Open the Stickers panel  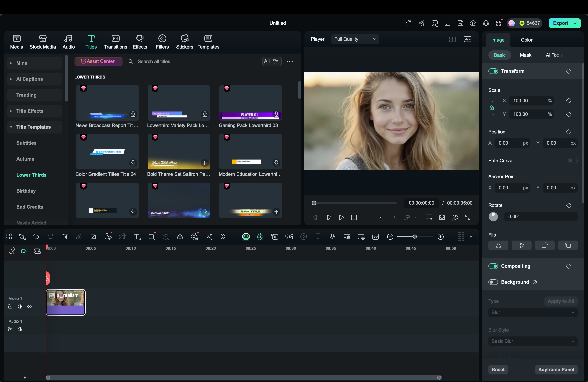(x=184, y=42)
